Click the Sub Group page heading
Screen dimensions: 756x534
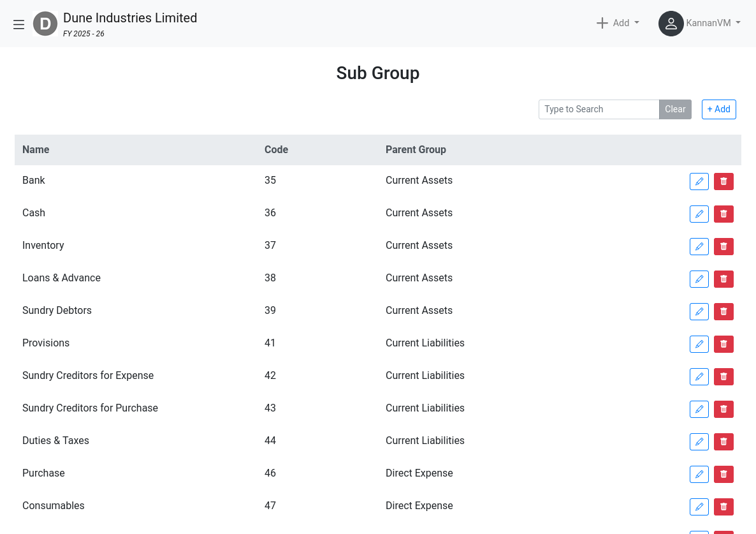(x=378, y=73)
